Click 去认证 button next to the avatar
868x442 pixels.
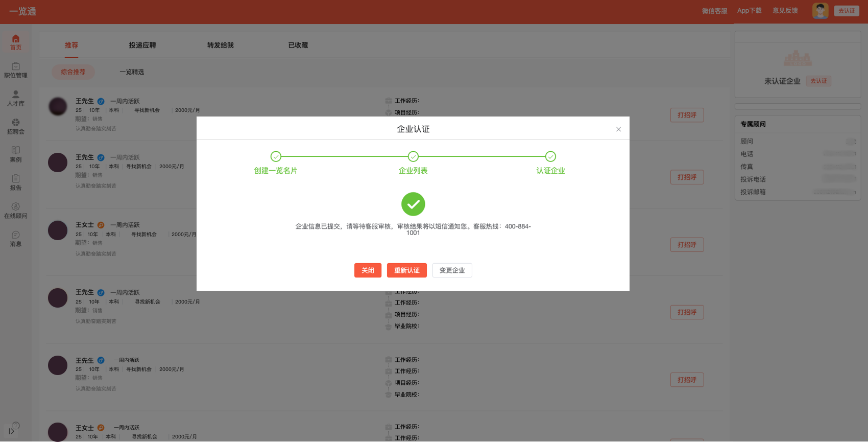[847, 11]
